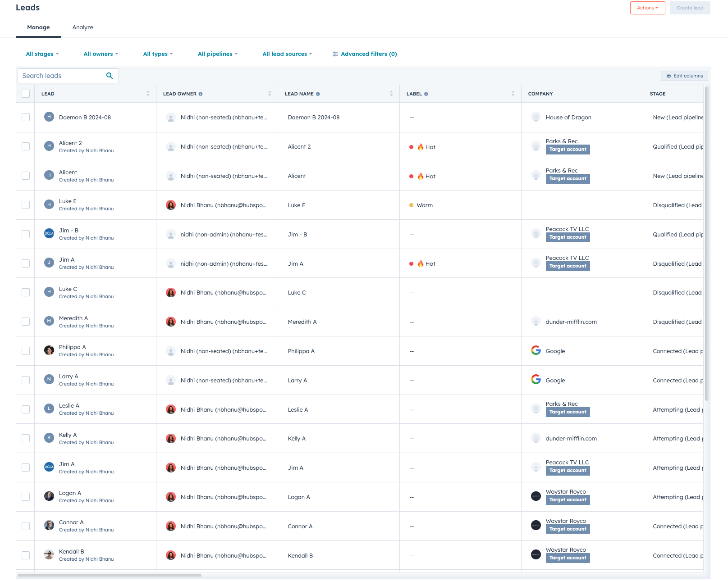The width and height of the screenshot is (728, 581).
Task: Tick the Jim - B row checkbox
Action: (26, 234)
